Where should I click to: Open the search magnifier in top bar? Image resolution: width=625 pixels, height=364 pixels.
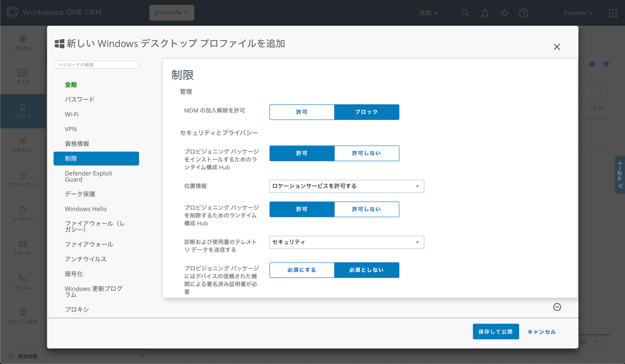[x=465, y=13]
